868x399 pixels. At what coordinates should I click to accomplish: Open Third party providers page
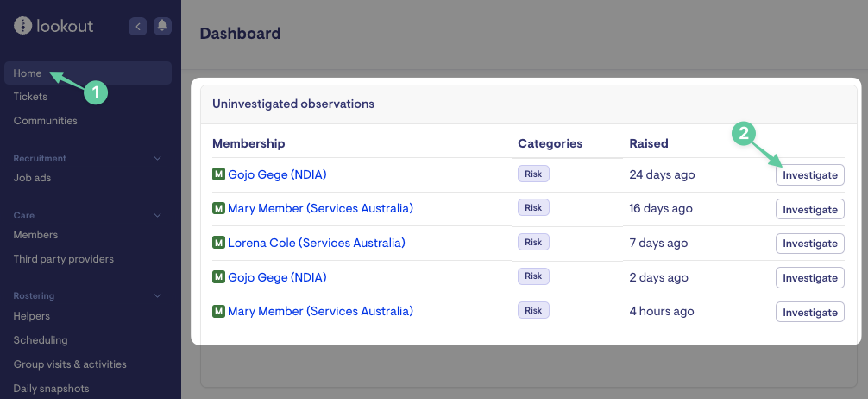pos(63,259)
